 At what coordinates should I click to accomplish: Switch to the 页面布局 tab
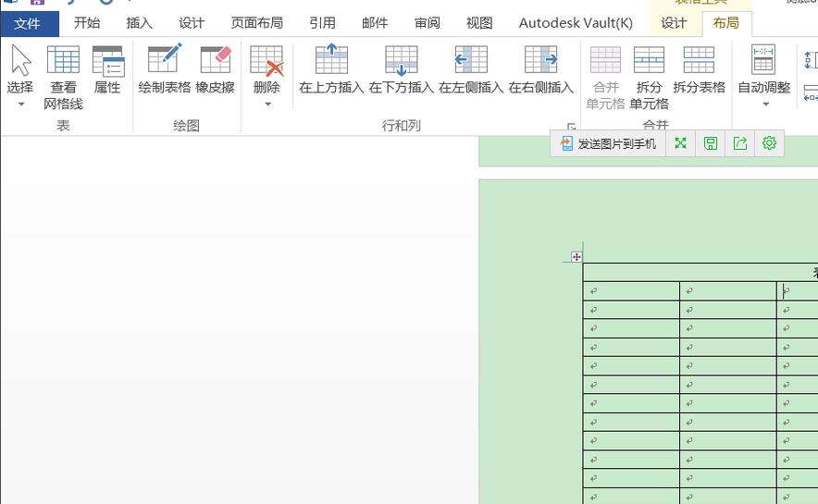[257, 23]
